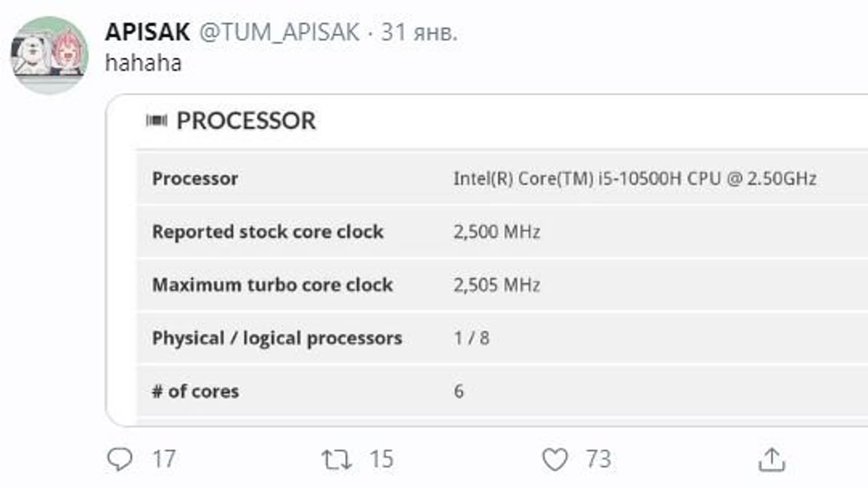Click the hahaha tweet text
This screenshot has width=868, height=488.
tap(143, 63)
